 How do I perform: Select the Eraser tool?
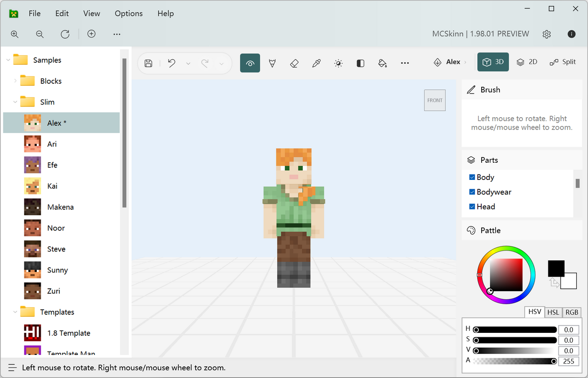point(294,63)
